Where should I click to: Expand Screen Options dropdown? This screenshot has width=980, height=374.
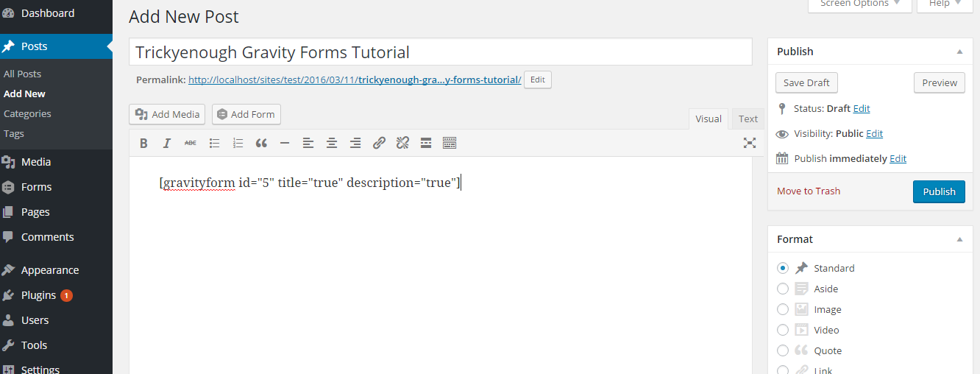[x=860, y=4]
